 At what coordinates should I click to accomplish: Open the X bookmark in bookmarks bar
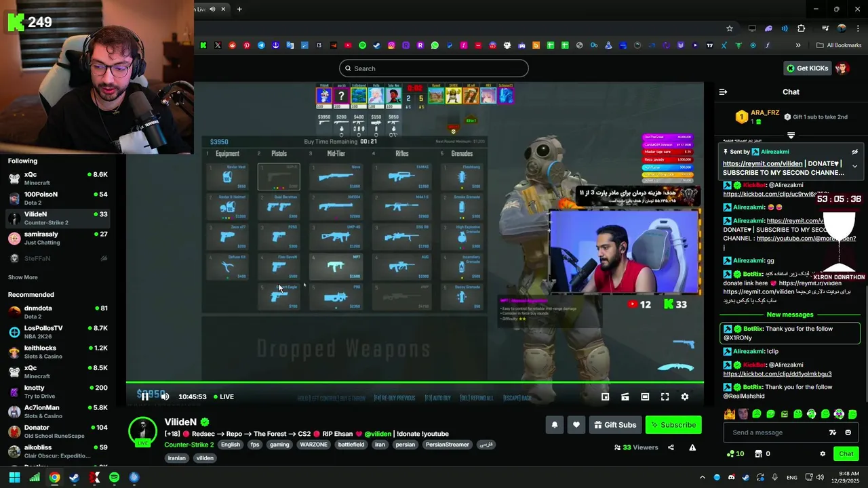(x=218, y=45)
